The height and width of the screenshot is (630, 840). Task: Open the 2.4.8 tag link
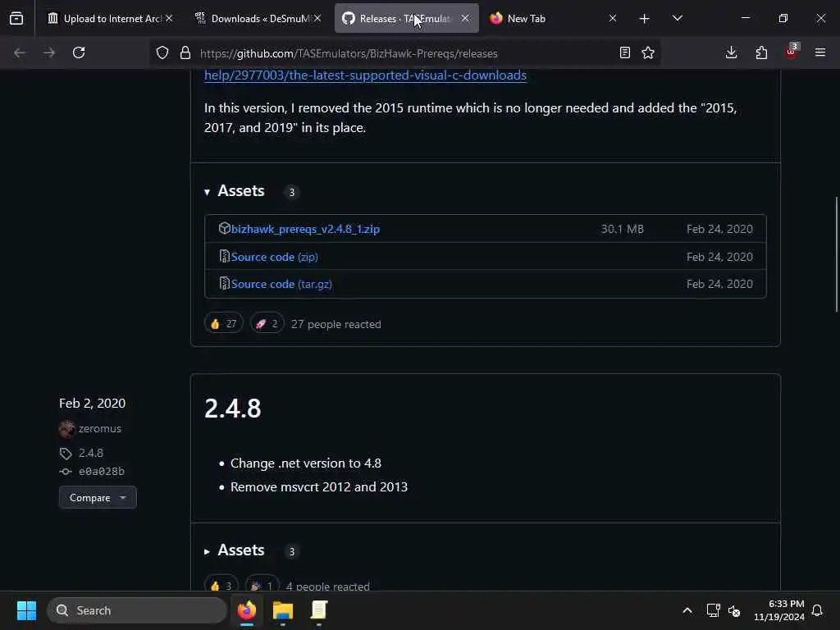(x=90, y=453)
